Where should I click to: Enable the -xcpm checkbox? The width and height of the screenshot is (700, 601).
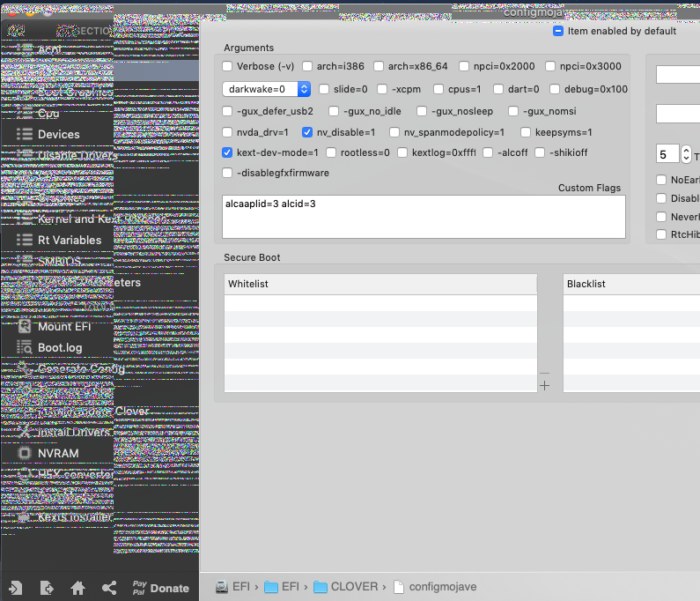[x=382, y=89]
